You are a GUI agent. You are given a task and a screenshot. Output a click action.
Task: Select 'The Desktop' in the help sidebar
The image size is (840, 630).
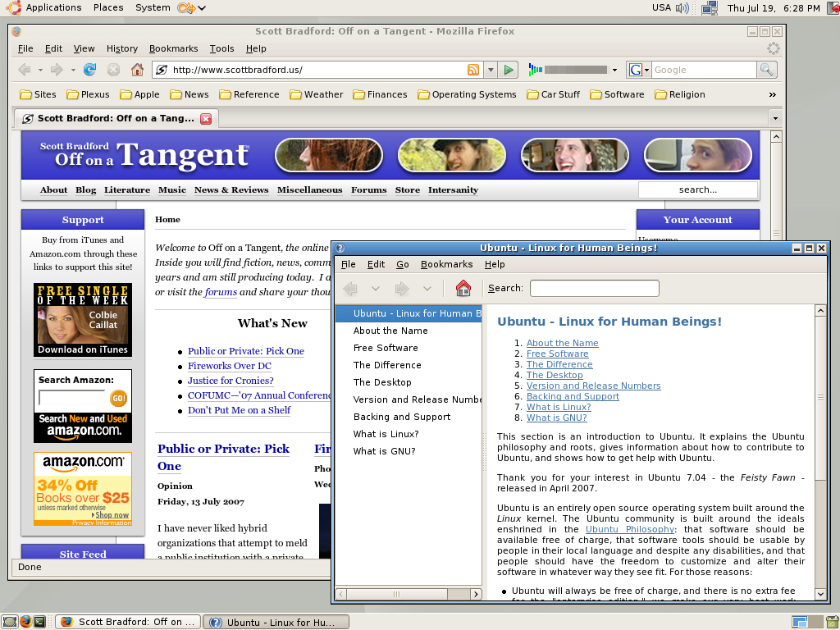tap(382, 382)
